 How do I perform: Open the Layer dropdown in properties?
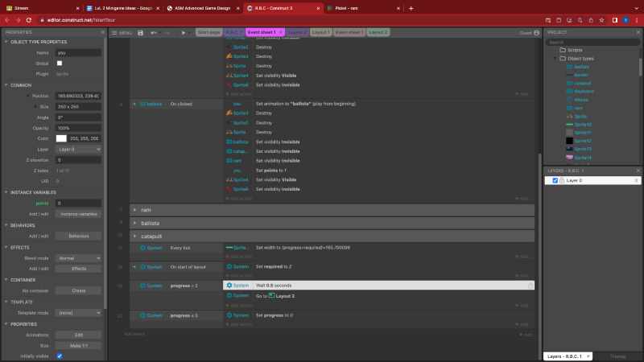(78, 149)
